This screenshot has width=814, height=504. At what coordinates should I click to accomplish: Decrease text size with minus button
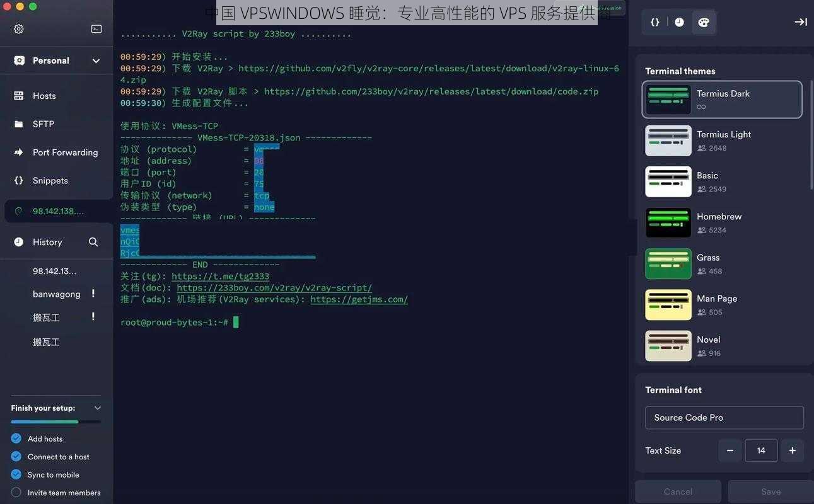pos(730,450)
